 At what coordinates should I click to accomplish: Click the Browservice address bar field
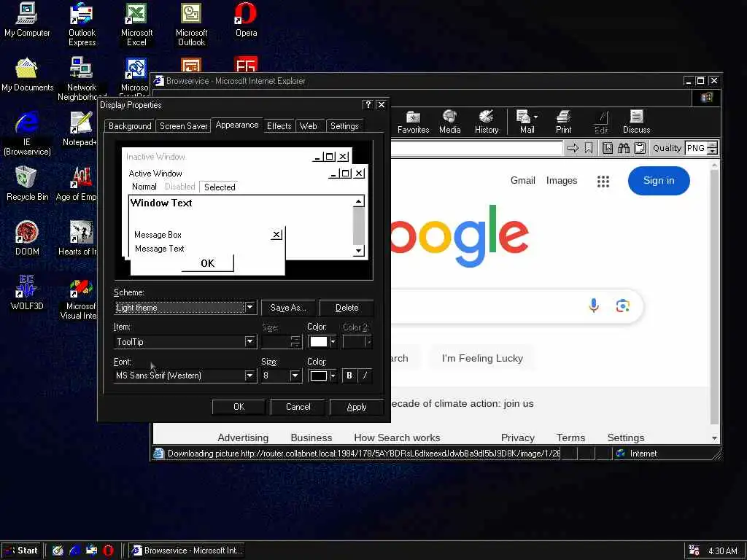[476, 148]
